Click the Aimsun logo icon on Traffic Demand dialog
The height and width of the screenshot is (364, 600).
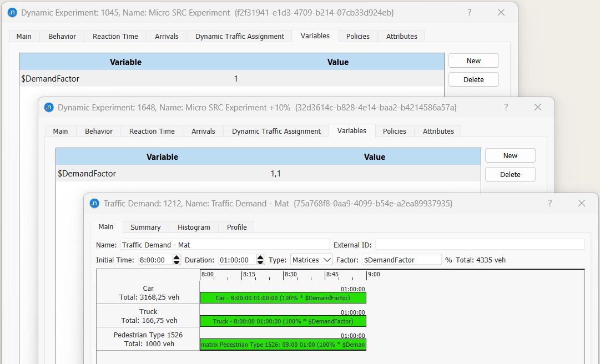pos(94,203)
